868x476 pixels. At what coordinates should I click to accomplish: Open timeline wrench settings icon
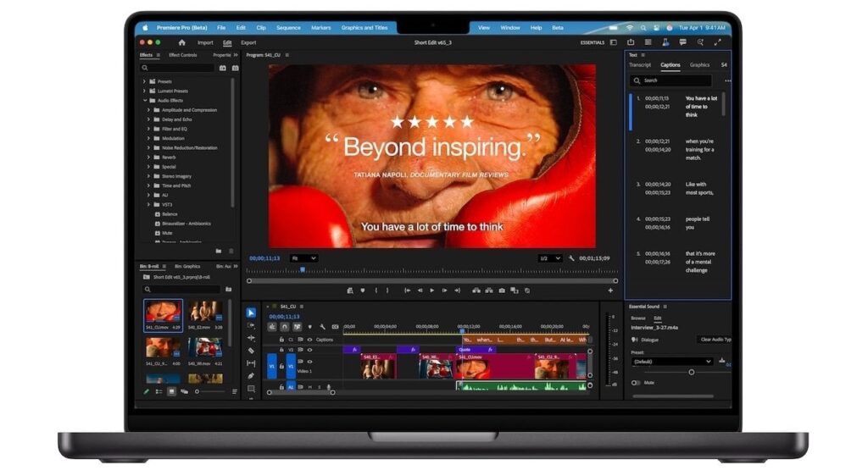tap(322, 327)
